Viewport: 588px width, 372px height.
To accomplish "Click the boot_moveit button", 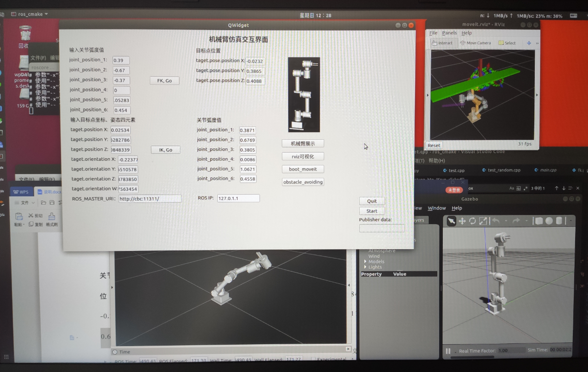I will [302, 169].
